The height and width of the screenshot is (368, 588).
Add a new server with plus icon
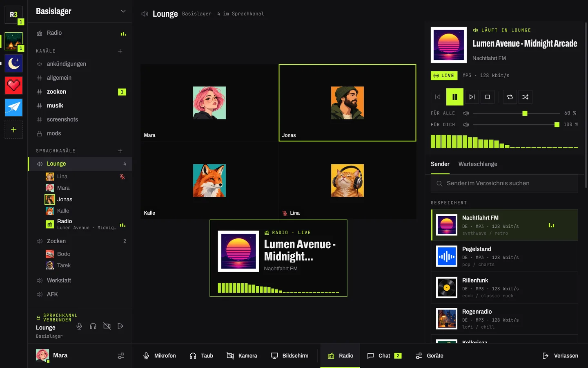[x=13, y=130]
